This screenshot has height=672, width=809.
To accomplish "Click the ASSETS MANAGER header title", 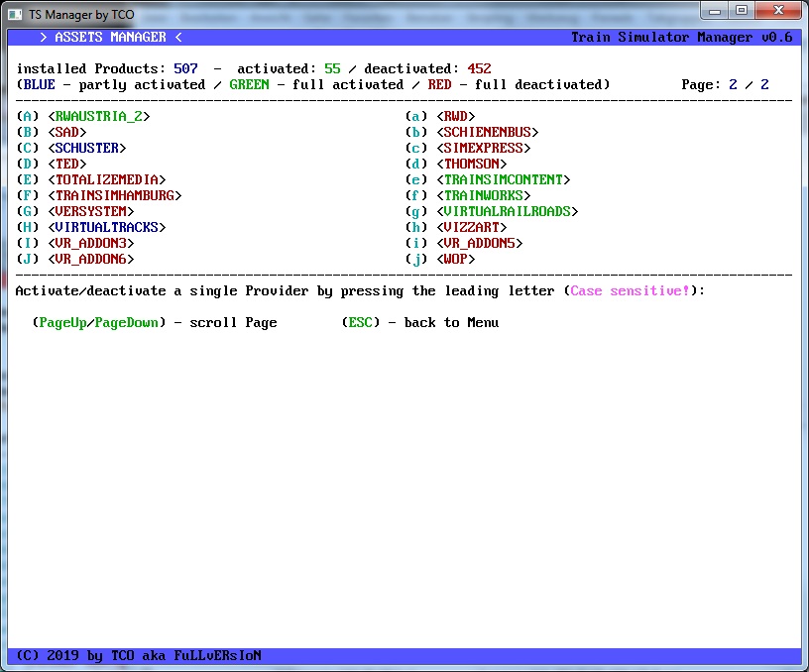I will coord(110,38).
